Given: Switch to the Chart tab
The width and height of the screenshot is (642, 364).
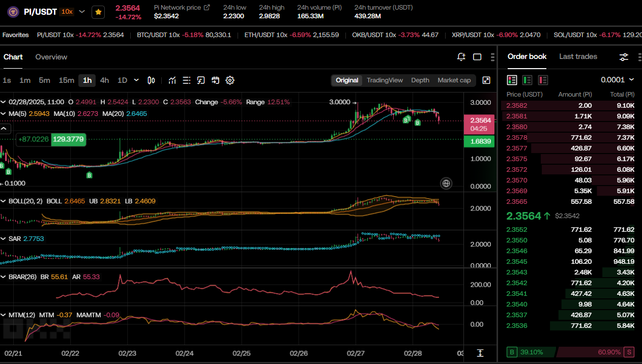Looking at the screenshot, I should click(13, 57).
